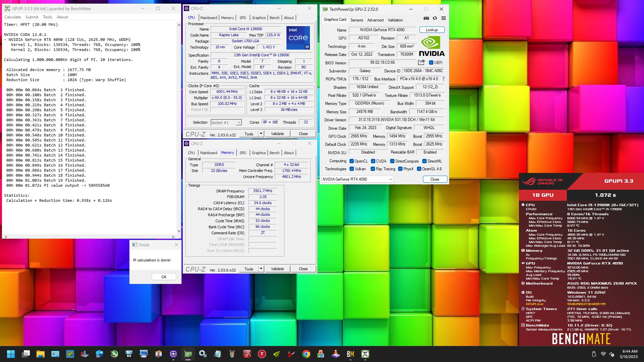
Task: Open the NVIDIA green taskbar icon
Action: point(277,354)
